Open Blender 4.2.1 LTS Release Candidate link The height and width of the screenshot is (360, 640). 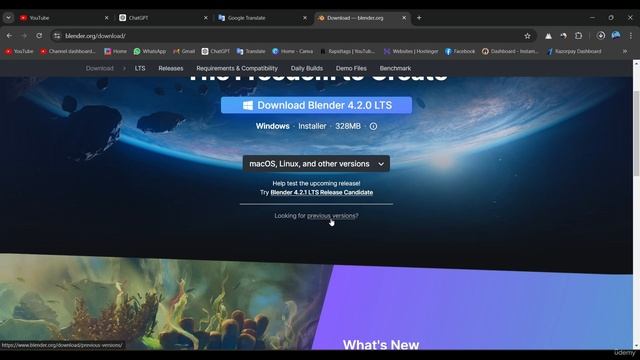pos(322,192)
